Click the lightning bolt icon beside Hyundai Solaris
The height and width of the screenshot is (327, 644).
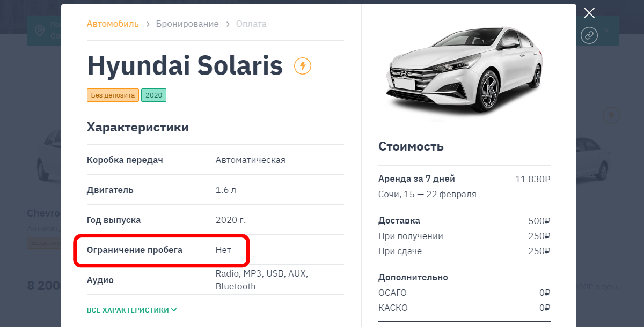[303, 66]
